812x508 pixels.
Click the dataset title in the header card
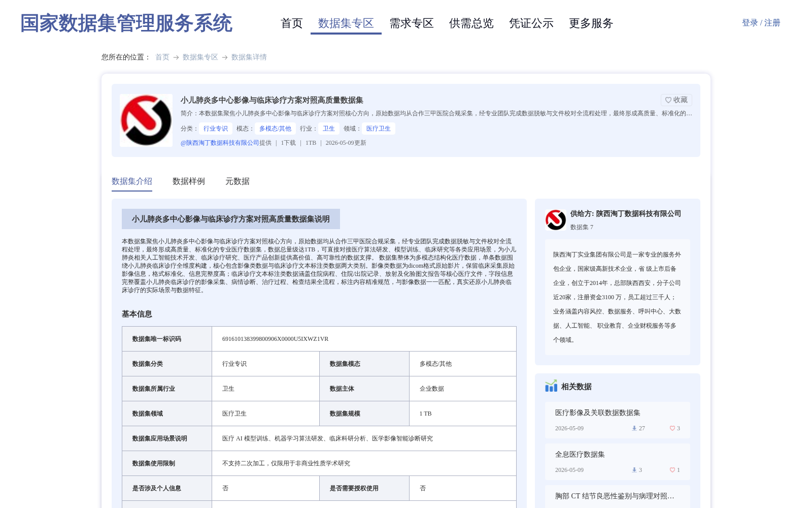(272, 100)
